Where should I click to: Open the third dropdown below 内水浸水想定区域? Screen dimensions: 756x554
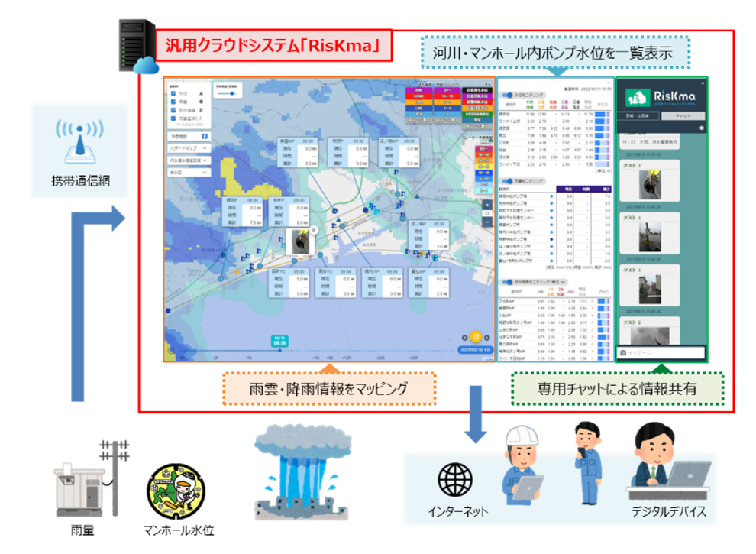189,172
